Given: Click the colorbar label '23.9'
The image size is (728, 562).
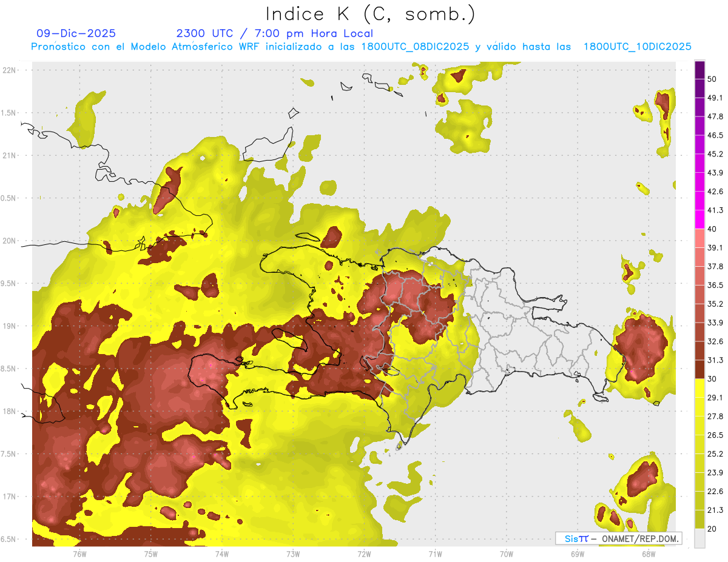Looking at the screenshot, I should [x=715, y=473].
